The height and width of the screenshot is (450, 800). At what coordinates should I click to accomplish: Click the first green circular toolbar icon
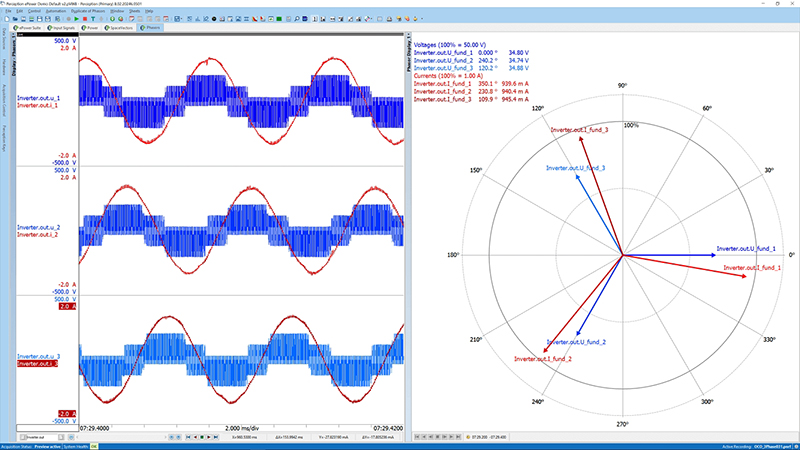click(x=112, y=19)
